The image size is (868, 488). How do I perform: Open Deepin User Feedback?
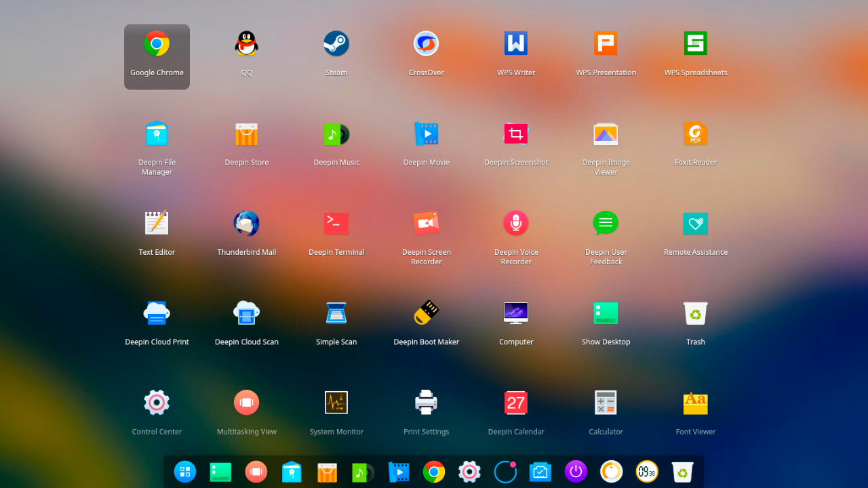pyautogui.click(x=606, y=223)
